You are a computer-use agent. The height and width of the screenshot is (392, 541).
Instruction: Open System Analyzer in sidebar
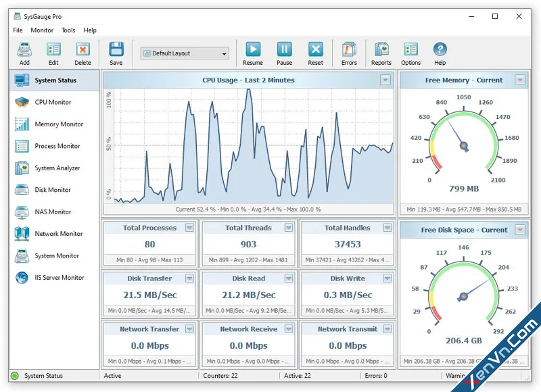click(x=55, y=168)
